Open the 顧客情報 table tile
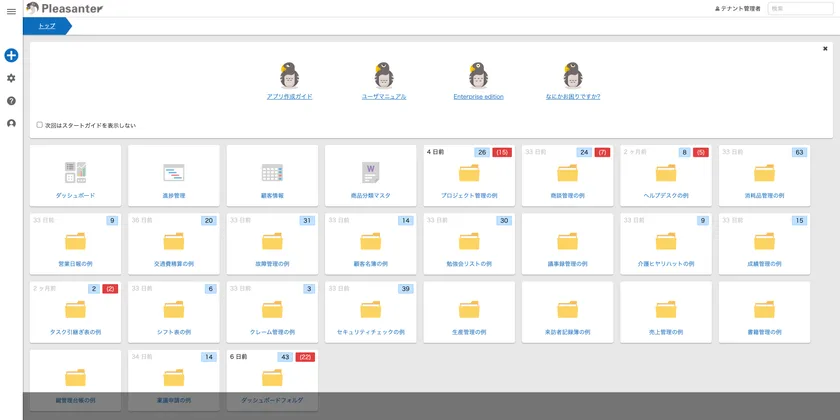This screenshot has width=840, height=420. pos(272,175)
